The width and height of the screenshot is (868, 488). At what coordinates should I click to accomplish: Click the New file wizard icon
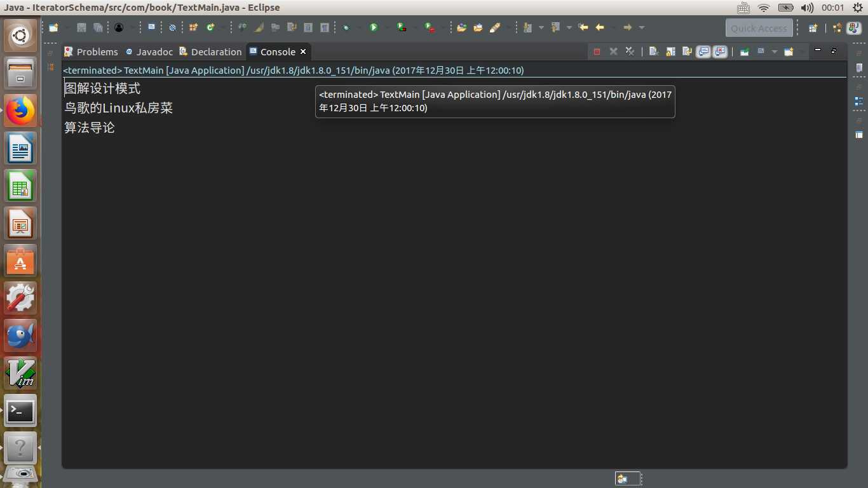coord(53,27)
